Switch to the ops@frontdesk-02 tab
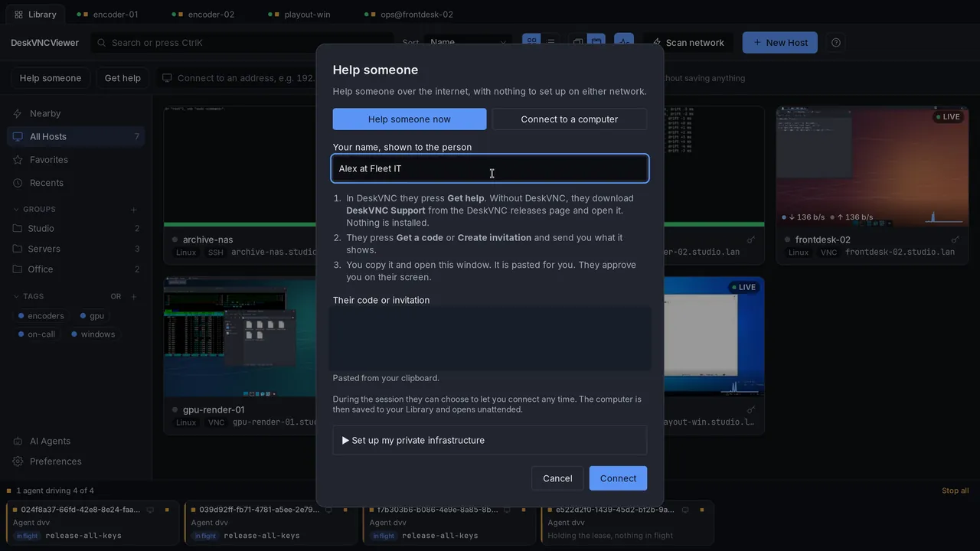 (x=410, y=15)
